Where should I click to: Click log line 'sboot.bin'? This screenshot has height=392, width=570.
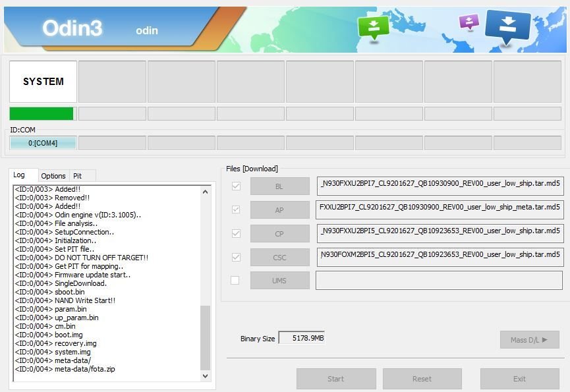50,292
